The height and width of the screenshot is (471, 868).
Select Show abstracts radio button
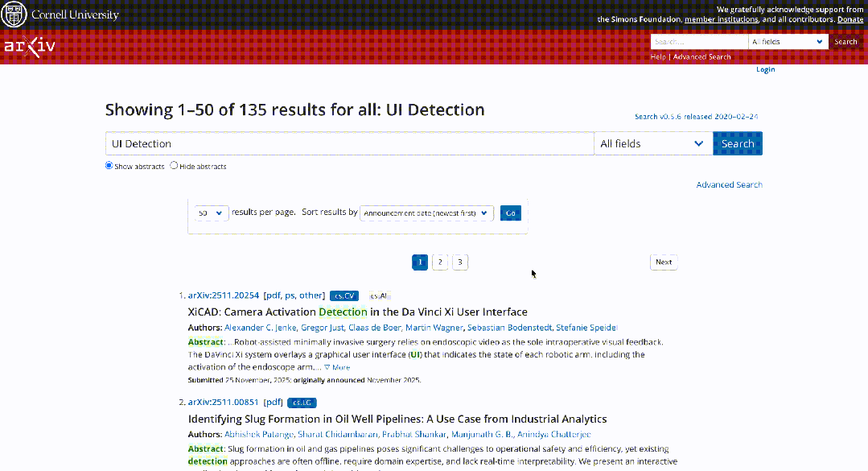(109, 166)
